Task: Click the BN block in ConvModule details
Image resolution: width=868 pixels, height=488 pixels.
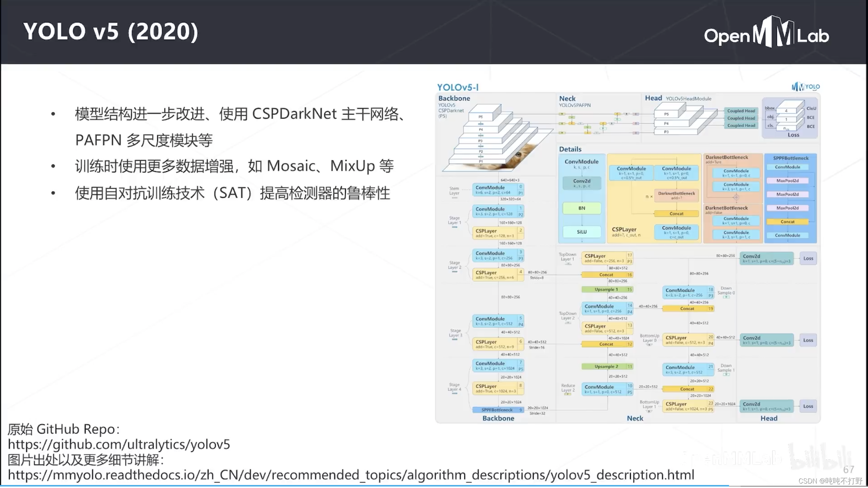Action: (582, 208)
